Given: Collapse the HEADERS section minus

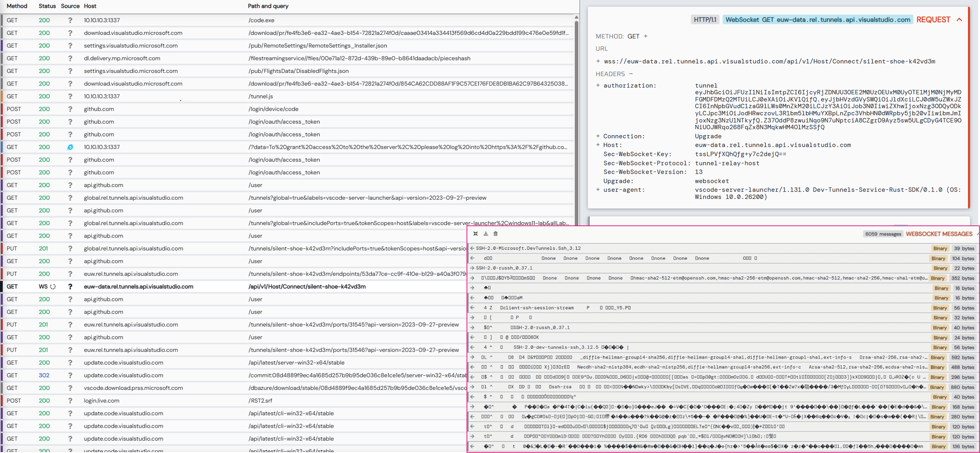Looking at the screenshot, I should tap(631, 74).
